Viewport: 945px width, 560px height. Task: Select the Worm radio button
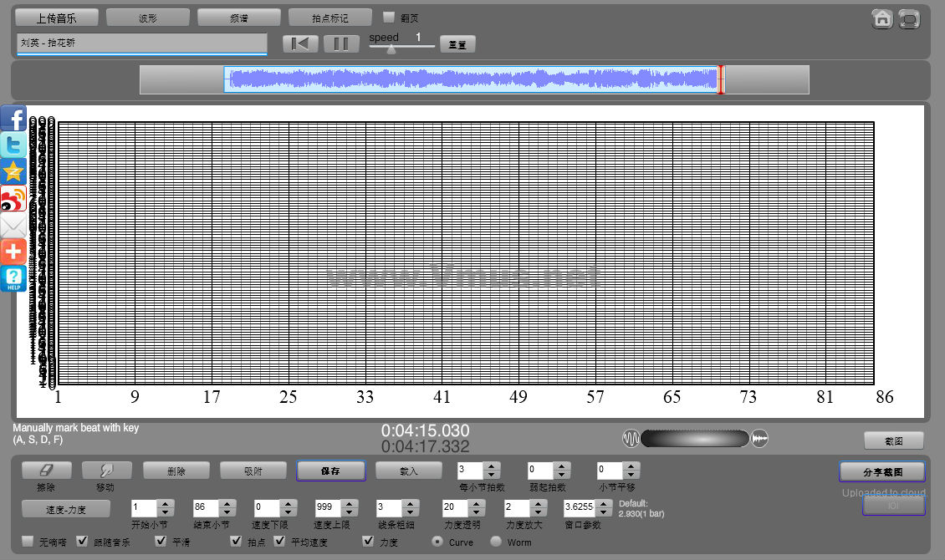pyautogui.click(x=496, y=542)
